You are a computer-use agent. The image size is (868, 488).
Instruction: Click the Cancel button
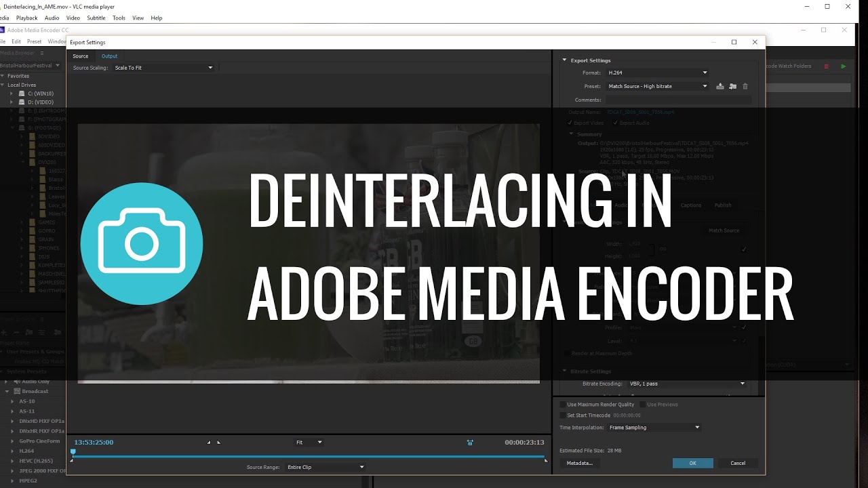pos(738,463)
